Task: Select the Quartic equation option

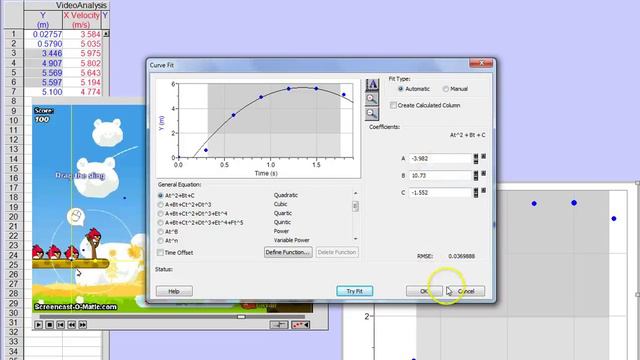Action: pos(160,213)
